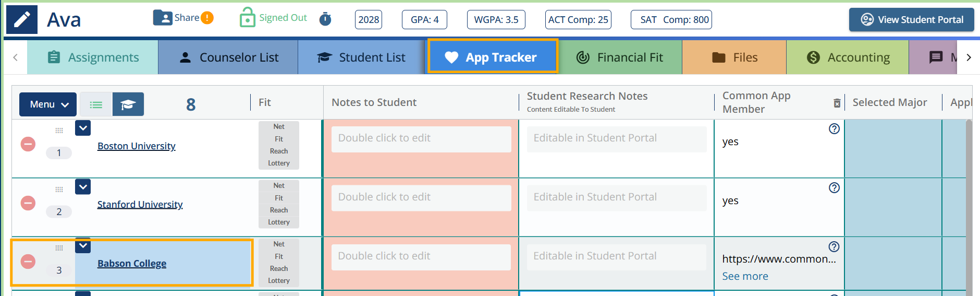Screen dimensions: 980x296
Task: Click the ACT Comp: 25 box
Action: tap(578, 20)
